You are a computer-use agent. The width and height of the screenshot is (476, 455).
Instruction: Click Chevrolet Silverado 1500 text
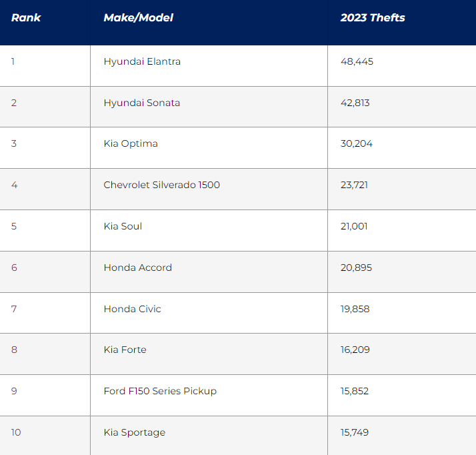tap(162, 185)
